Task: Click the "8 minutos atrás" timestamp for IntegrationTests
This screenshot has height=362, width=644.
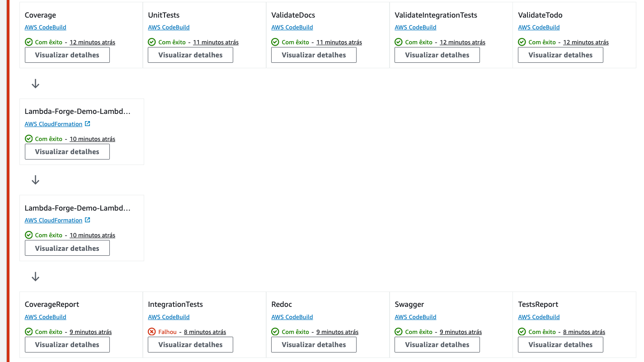Action: click(205, 332)
